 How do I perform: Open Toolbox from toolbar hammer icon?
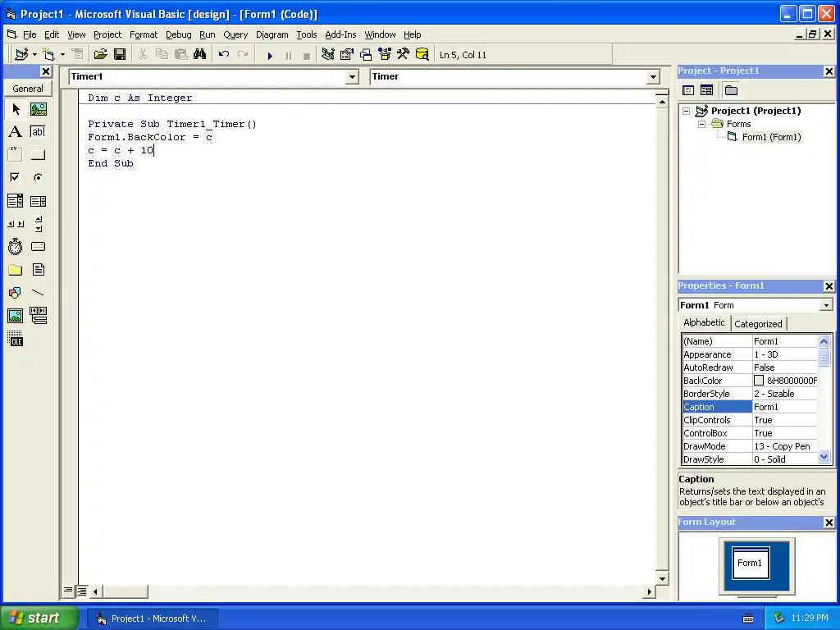coord(403,55)
